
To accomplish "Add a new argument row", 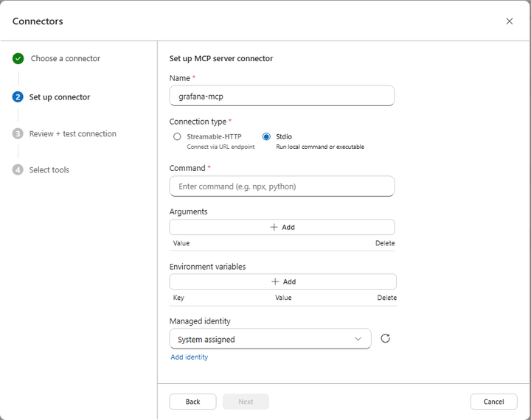I will [282, 227].
